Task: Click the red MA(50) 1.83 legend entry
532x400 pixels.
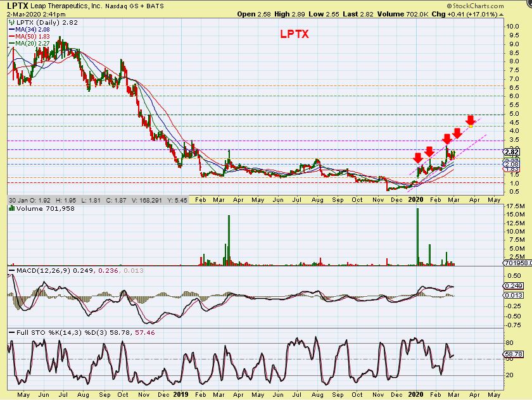Action: pyautogui.click(x=29, y=36)
